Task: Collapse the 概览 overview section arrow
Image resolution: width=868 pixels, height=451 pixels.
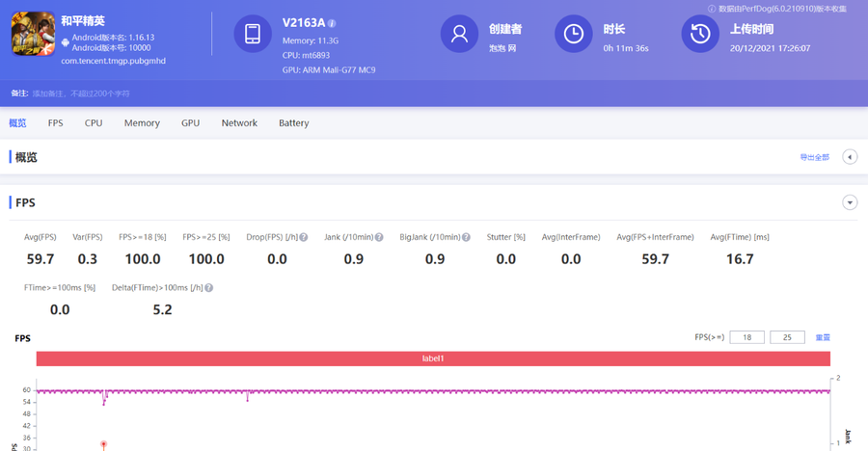Action: [x=850, y=157]
